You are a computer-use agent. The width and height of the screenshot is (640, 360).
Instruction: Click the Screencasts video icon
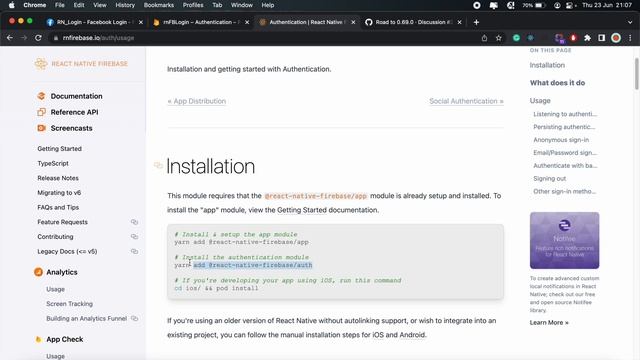click(41, 128)
